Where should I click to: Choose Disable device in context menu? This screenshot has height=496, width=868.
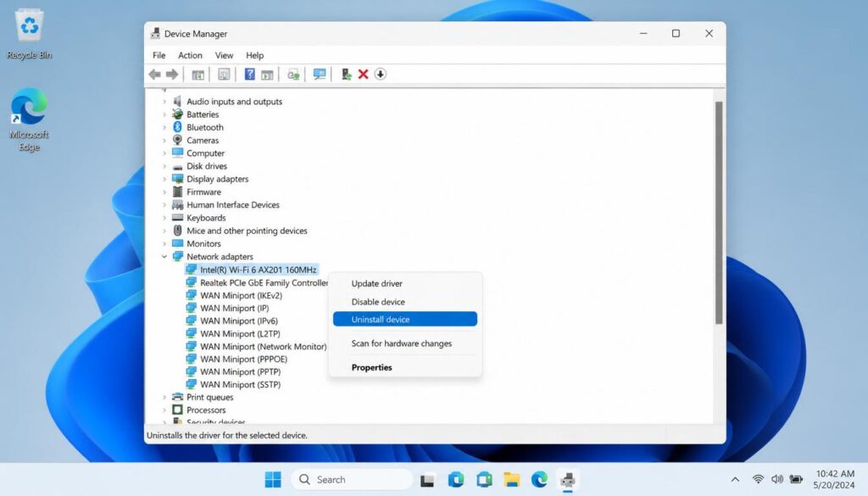(404, 302)
